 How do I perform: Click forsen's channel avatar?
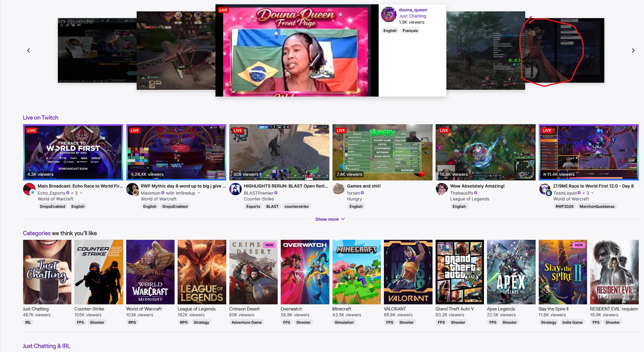tap(339, 189)
